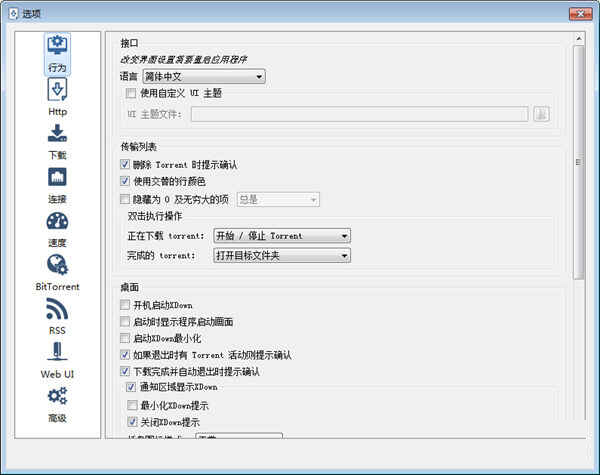This screenshot has height=475, width=600.
Task: Click the UI 主题文件 path input field
Action: (x=360, y=114)
